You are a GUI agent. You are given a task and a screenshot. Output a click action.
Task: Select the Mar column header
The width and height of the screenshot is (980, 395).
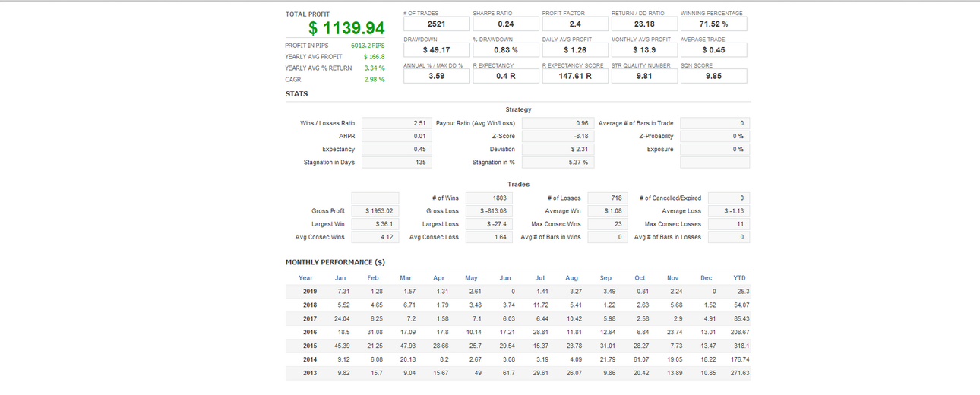406,278
